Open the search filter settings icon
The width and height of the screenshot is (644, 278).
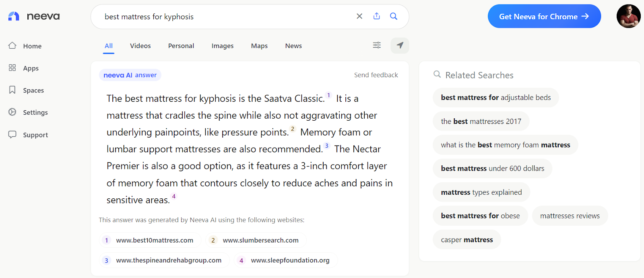click(377, 45)
